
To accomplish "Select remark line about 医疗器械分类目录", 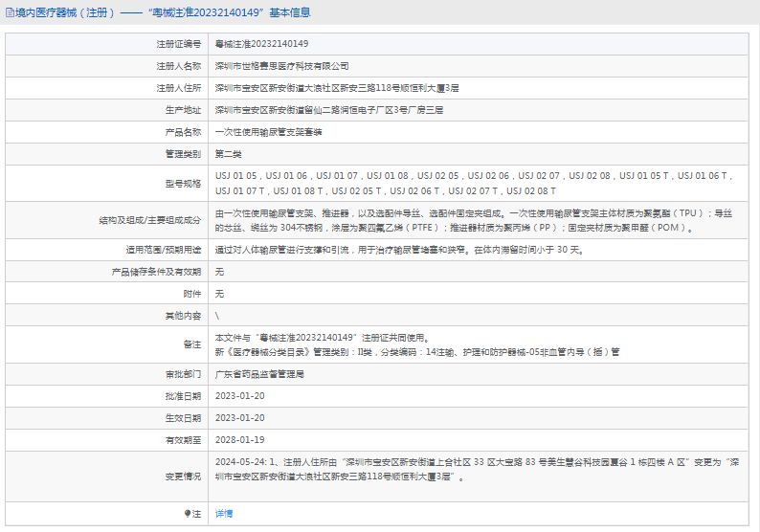I will click(x=417, y=352).
